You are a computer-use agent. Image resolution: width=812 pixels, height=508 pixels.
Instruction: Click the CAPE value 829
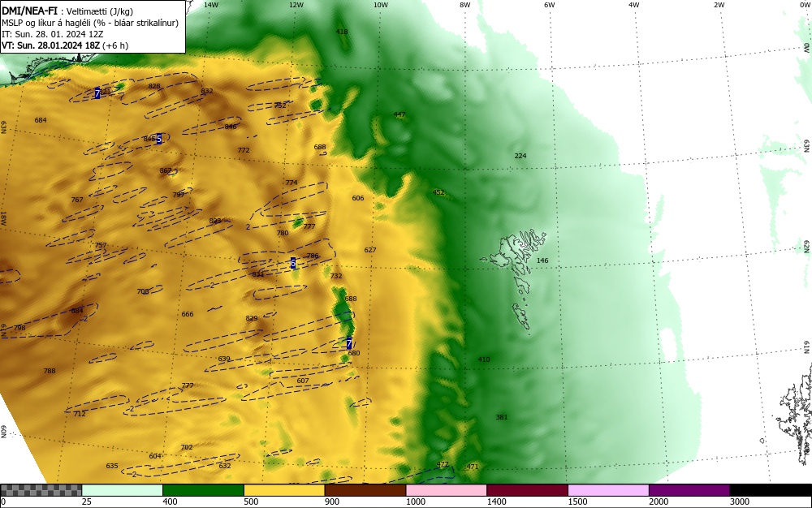tap(252, 318)
